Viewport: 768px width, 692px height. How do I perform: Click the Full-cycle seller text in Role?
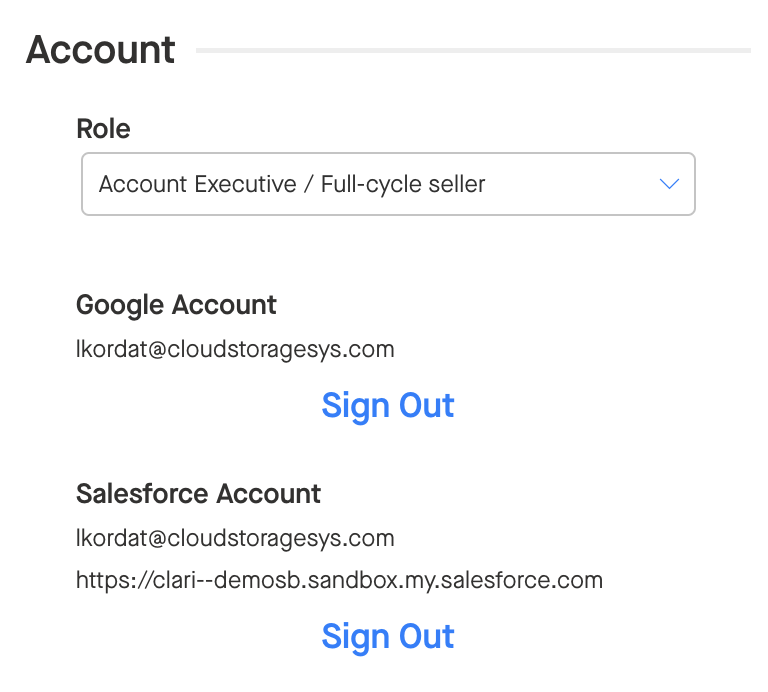click(x=403, y=184)
